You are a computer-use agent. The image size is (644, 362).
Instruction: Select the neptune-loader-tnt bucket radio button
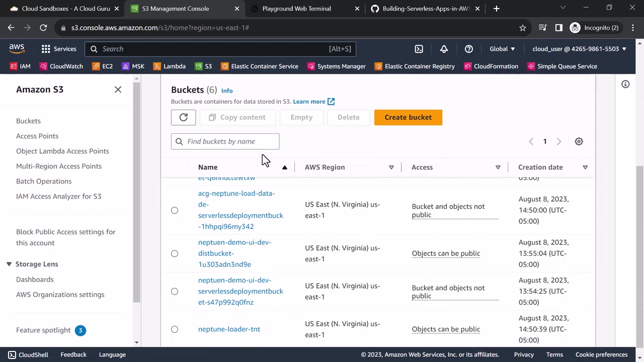click(175, 329)
